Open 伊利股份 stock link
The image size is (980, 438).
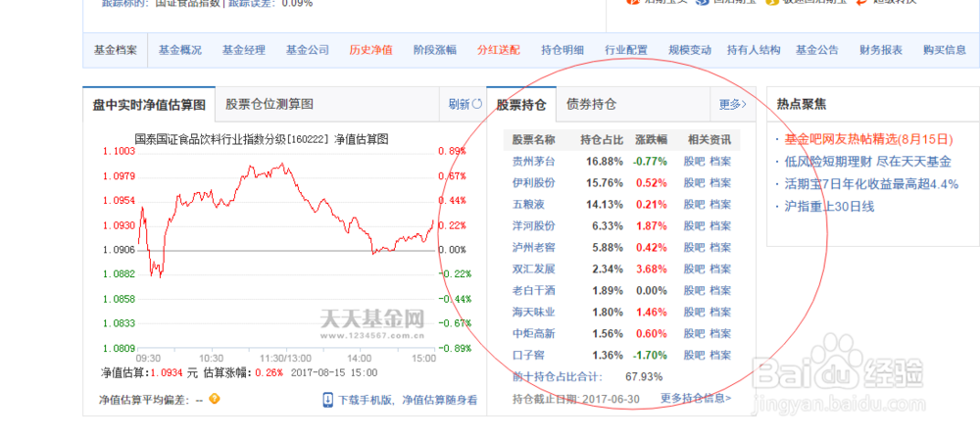tap(533, 183)
